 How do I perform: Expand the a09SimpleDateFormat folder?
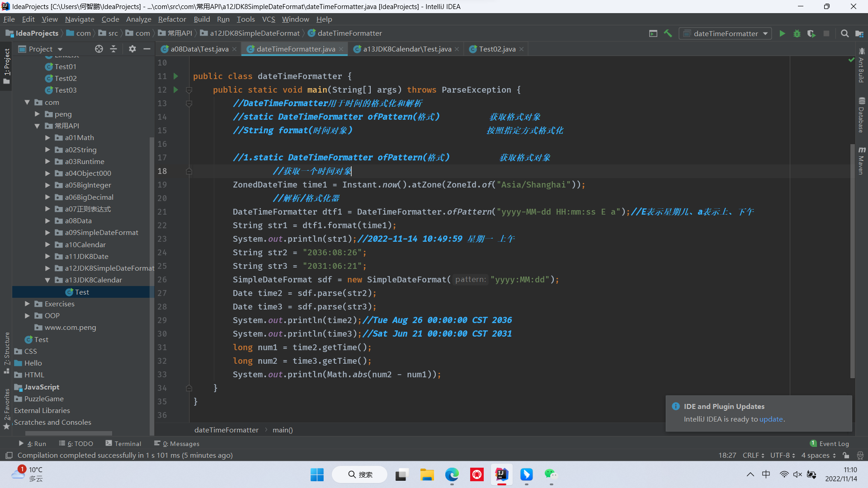click(47, 233)
